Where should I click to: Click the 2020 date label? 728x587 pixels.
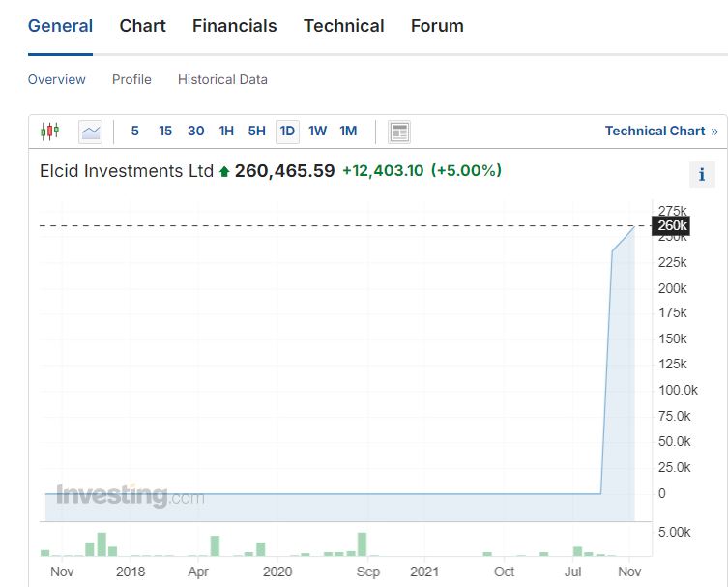coord(277,572)
